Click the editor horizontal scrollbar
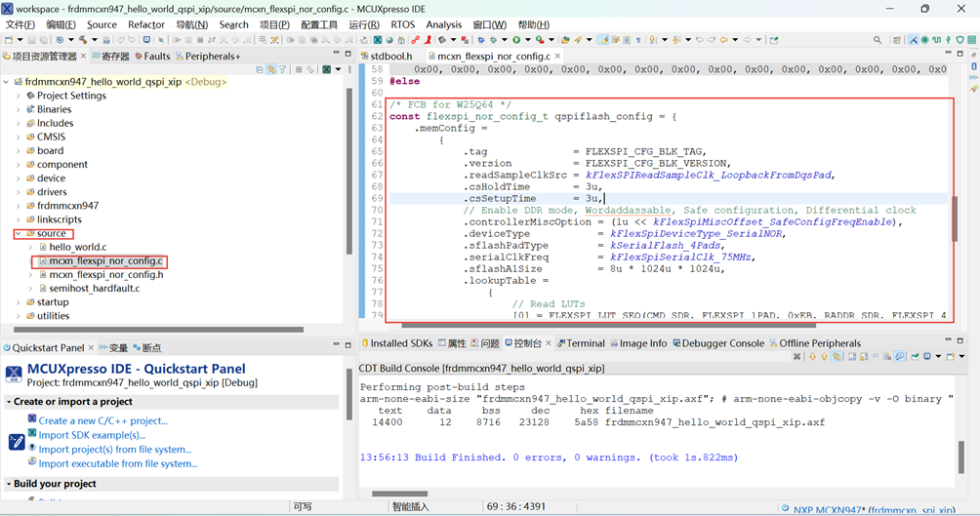Viewport: 980px width, 516px height. (609, 325)
